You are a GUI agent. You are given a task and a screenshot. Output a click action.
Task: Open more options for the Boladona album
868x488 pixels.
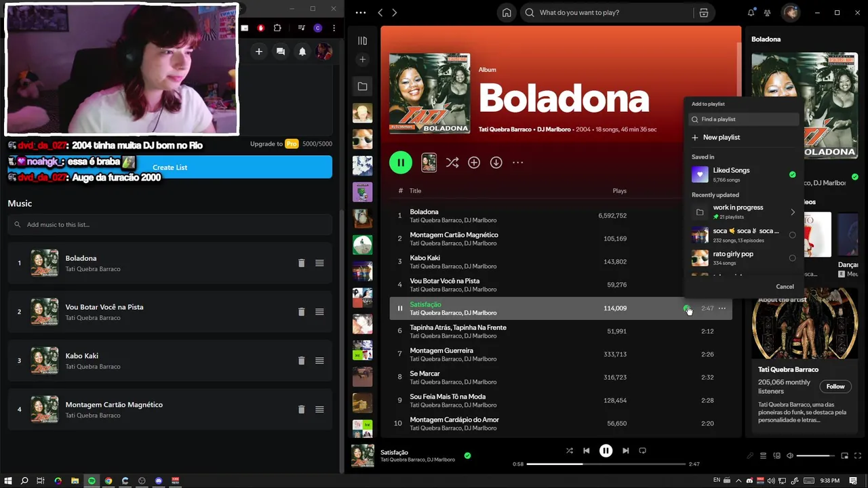coord(518,163)
